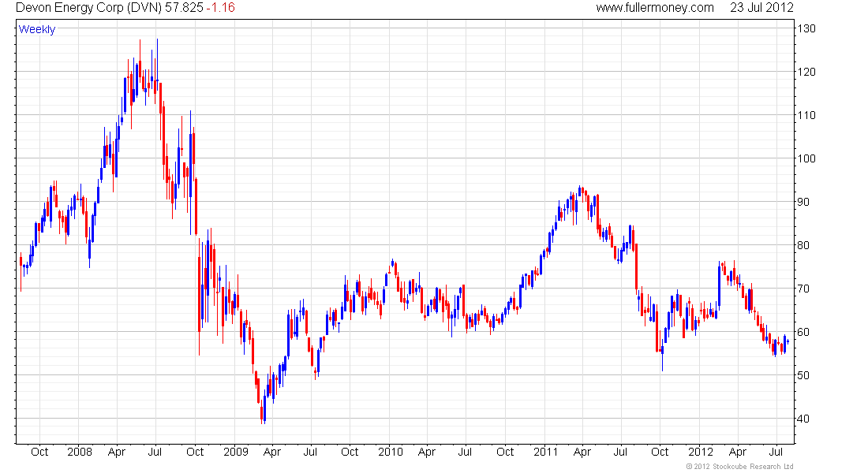Click the 'Jul' label between 2010 and 2011
The width and height of the screenshot is (868, 473).
(465, 452)
